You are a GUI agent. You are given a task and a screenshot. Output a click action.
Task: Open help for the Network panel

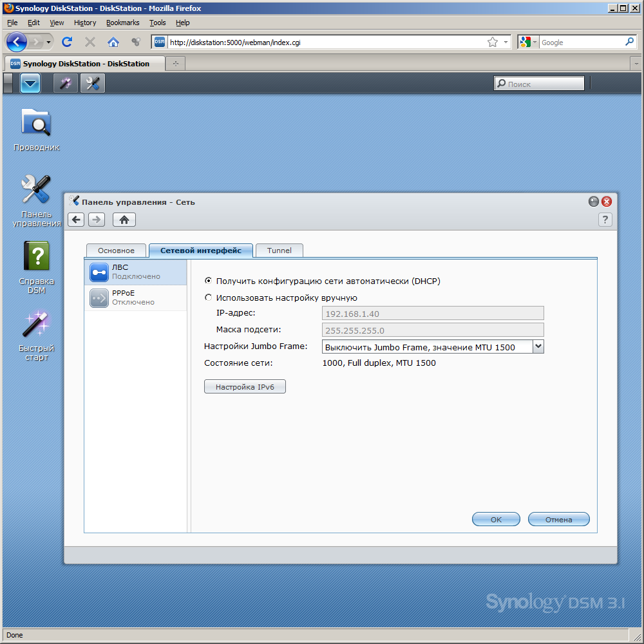pos(605,220)
